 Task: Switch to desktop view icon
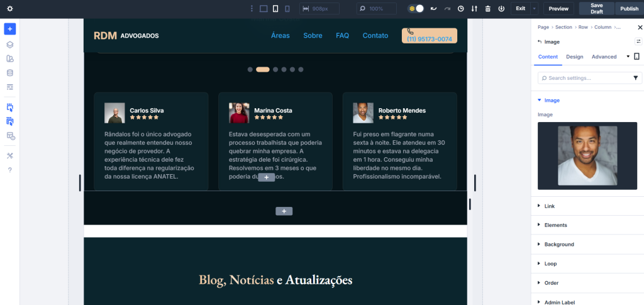pyautogui.click(x=264, y=9)
